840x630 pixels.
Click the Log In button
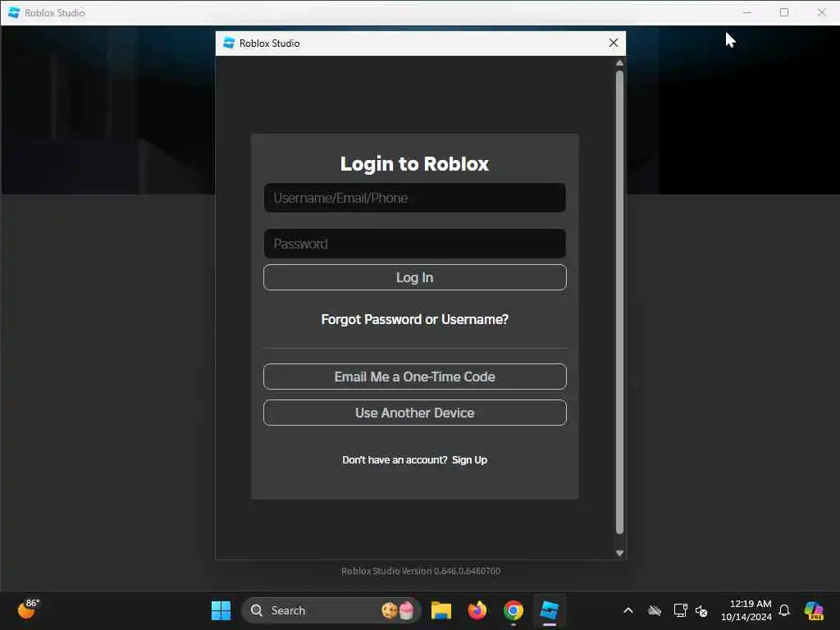tap(414, 277)
